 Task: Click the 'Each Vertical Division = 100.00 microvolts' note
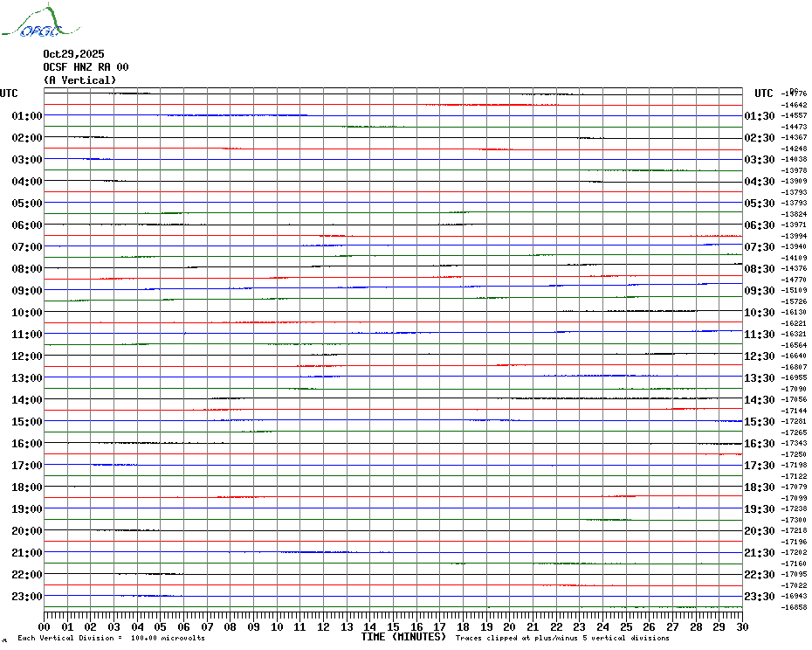[x=112, y=638]
